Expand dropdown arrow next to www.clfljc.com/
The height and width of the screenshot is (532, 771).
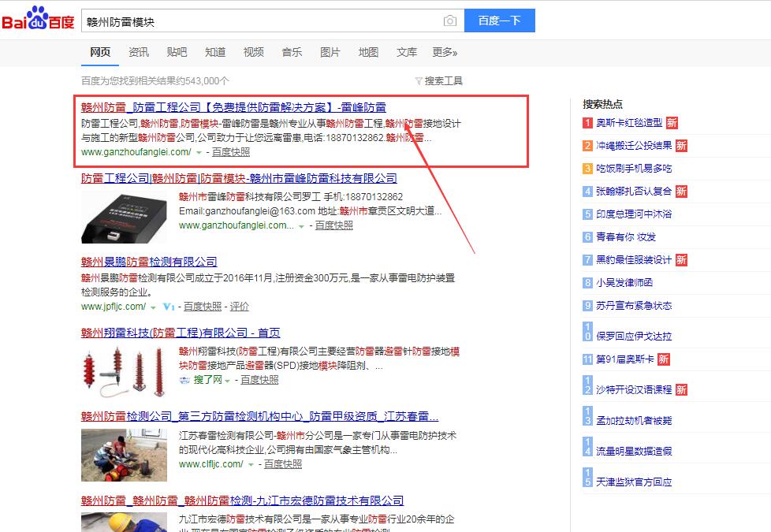(x=251, y=465)
